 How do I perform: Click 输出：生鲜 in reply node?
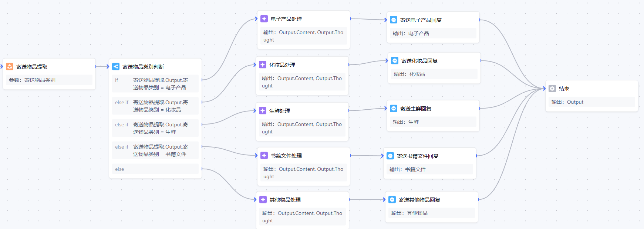[x=433, y=122]
